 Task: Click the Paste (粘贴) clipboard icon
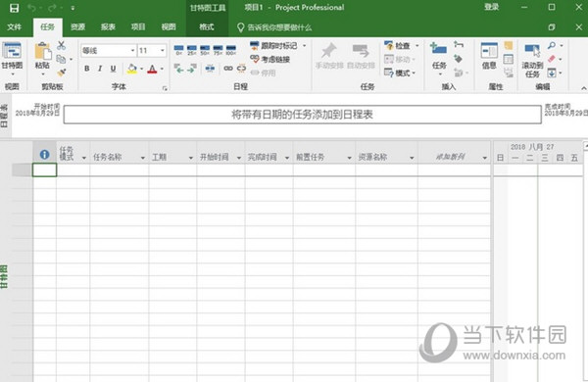tap(43, 52)
